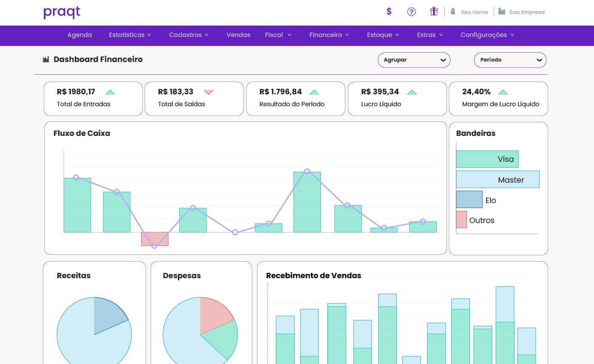Select the Master bar in Bandeiras
Image resolution: width=594 pixels, height=364 pixels.
498,179
